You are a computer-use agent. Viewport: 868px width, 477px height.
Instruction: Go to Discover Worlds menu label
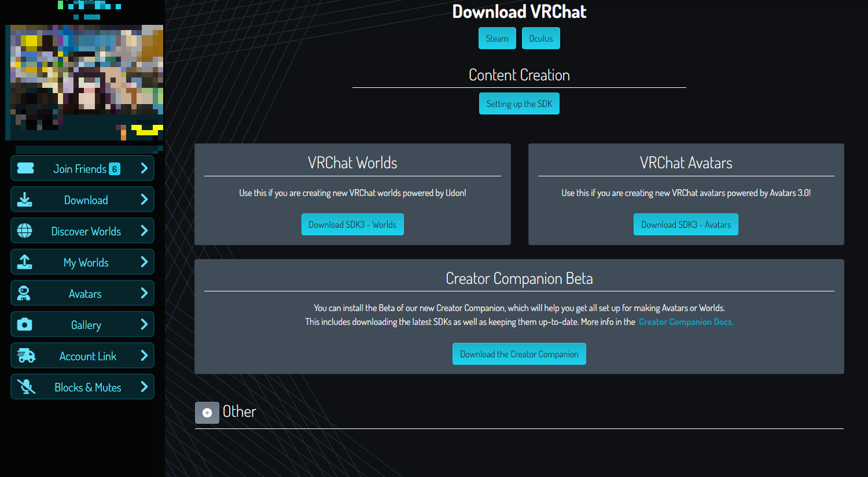pos(86,231)
